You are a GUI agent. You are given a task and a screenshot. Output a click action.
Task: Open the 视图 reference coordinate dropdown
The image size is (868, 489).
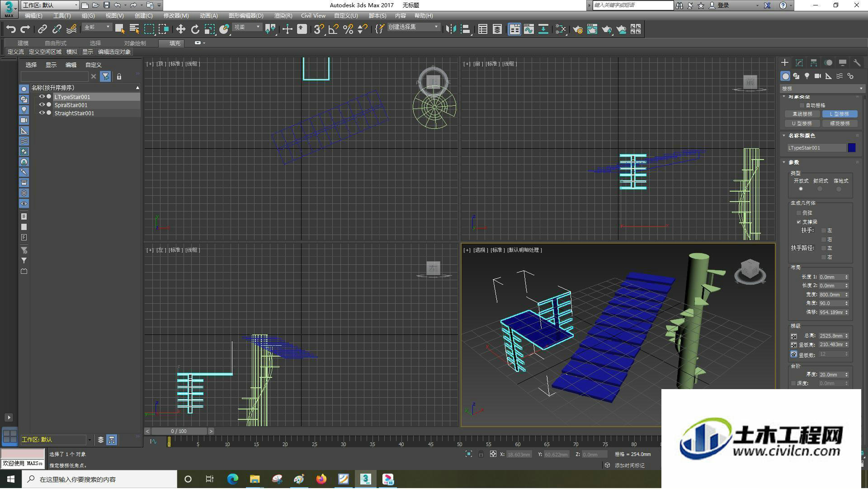(247, 28)
